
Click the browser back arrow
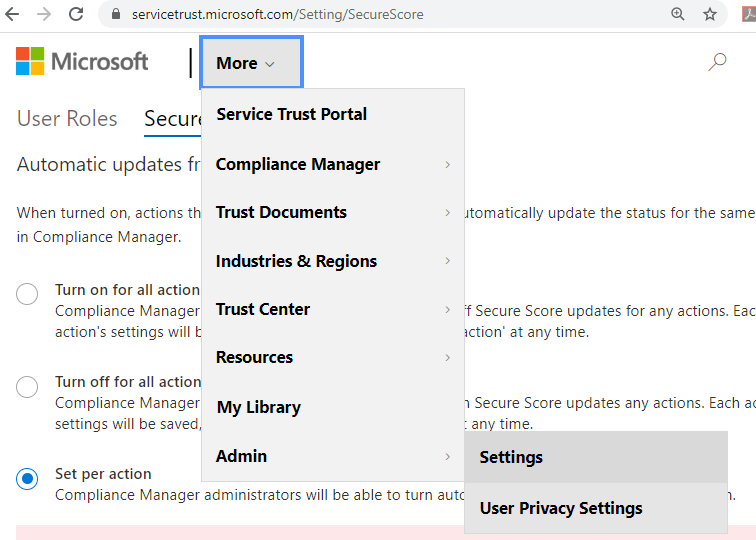click(14, 14)
